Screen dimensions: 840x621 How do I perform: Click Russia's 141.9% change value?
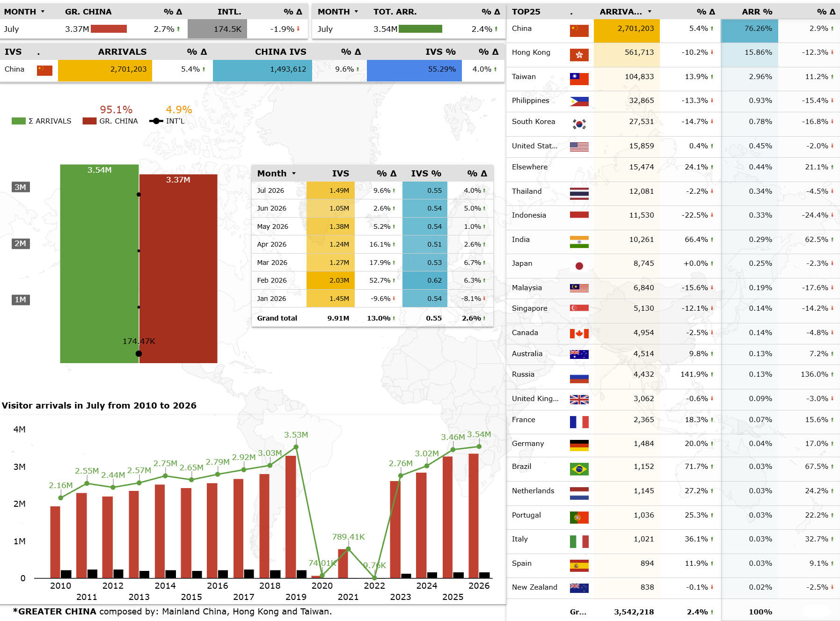tap(694, 374)
